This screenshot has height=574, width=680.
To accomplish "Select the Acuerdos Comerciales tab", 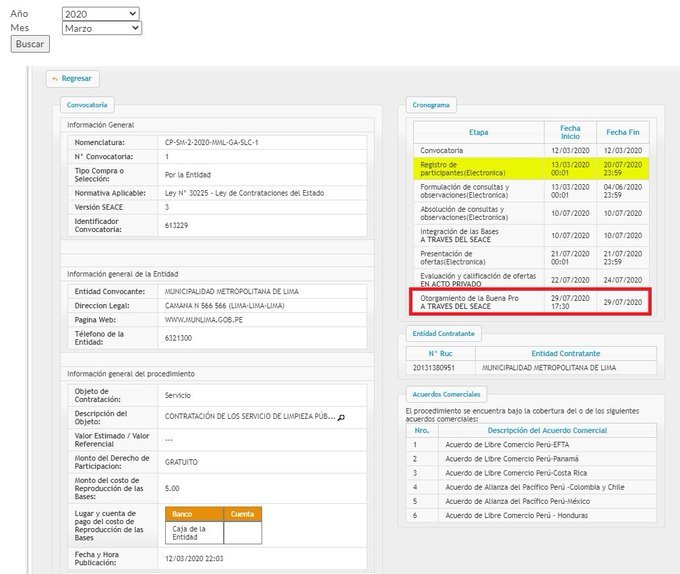I will pyautogui.click(x=446, y=394).
